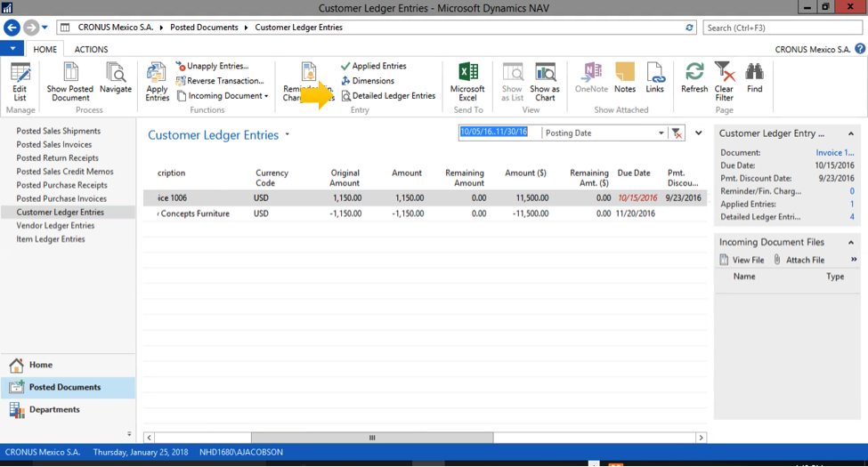The image size is (868, 467).
Task: Select Item Ledger Entries
Action: coord(51,239)
